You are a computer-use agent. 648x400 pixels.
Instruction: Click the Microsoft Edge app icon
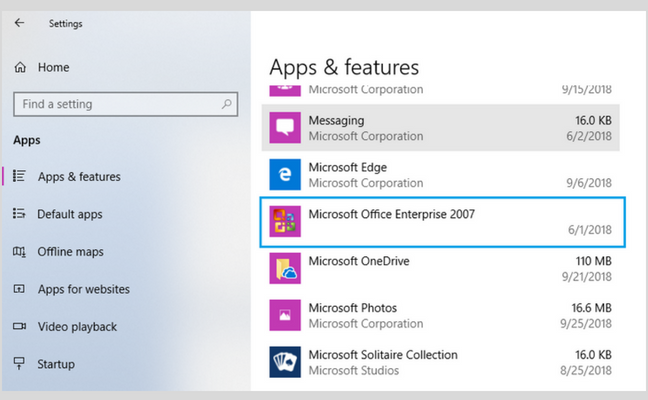(x=285, y=174)
